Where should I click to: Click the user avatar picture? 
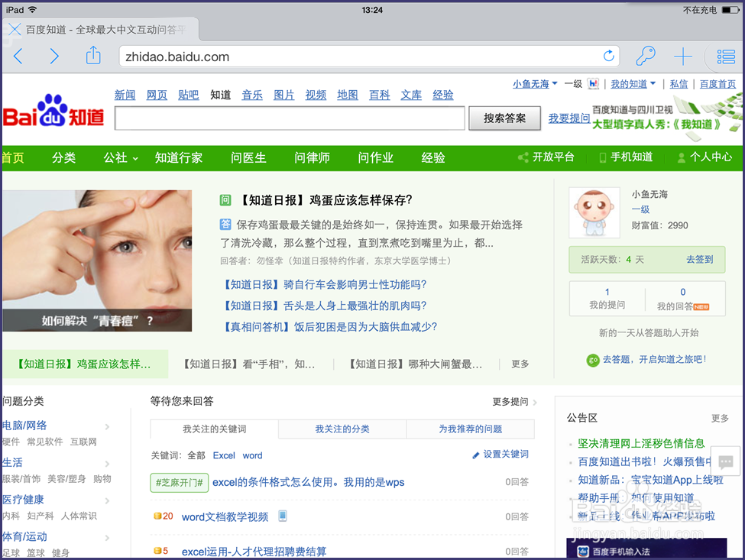point(594,212)
